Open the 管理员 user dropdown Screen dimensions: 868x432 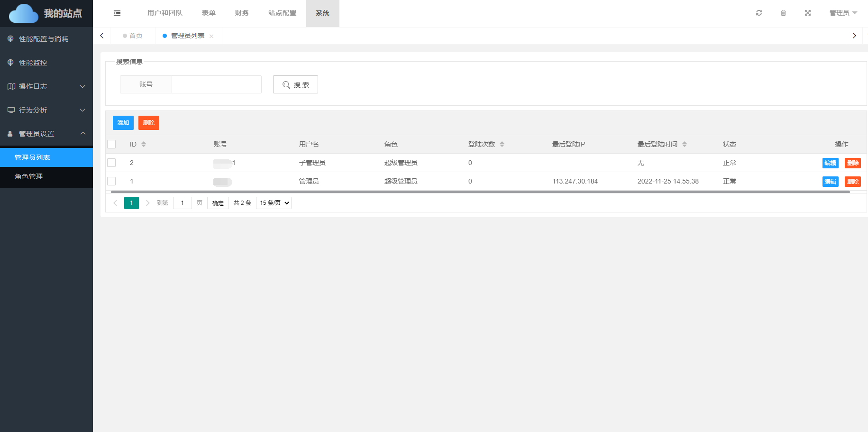click(x=843, y=13)
